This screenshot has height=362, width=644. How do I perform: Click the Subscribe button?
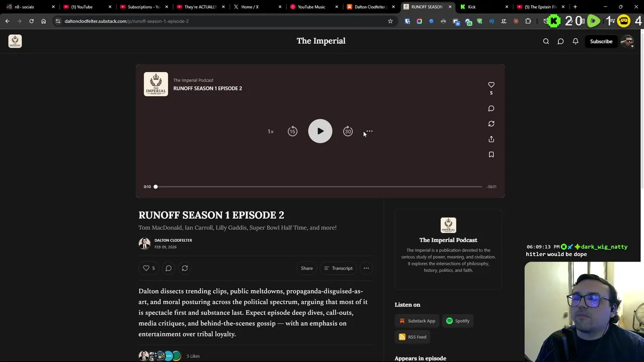pos(601,41)
